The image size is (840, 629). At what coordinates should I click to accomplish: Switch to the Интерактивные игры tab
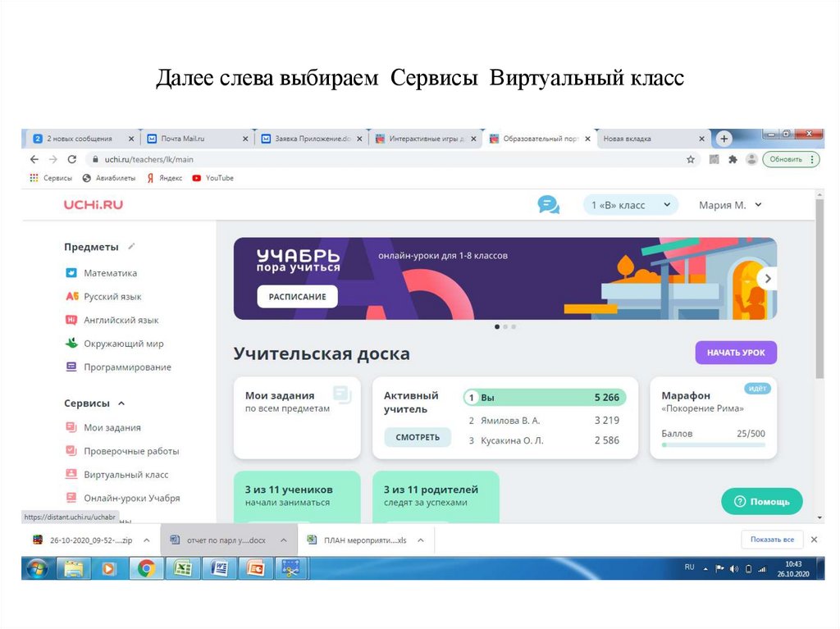click(x=426, y=139)
